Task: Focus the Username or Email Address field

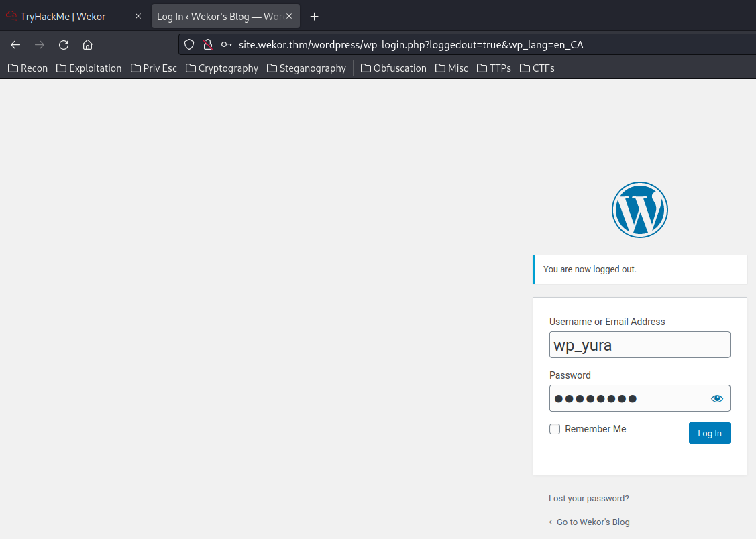Action: click(640, 345)
